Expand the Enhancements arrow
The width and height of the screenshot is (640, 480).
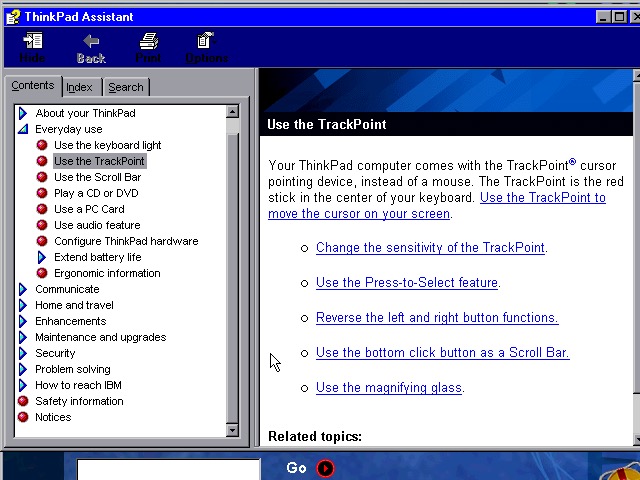23,321
